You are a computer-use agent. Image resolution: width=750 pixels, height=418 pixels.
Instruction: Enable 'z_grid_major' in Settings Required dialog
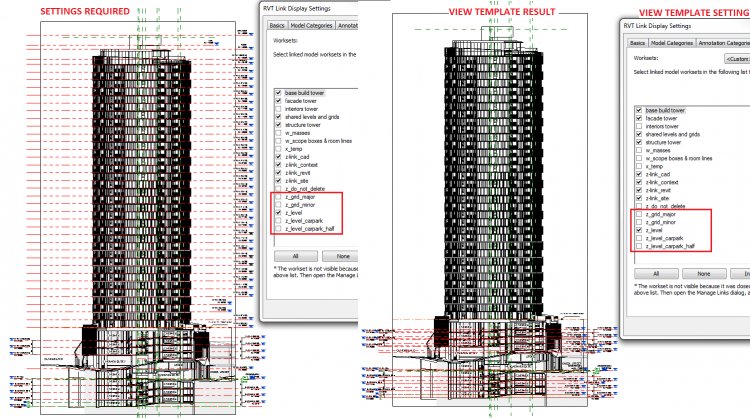tap(278, 197)
